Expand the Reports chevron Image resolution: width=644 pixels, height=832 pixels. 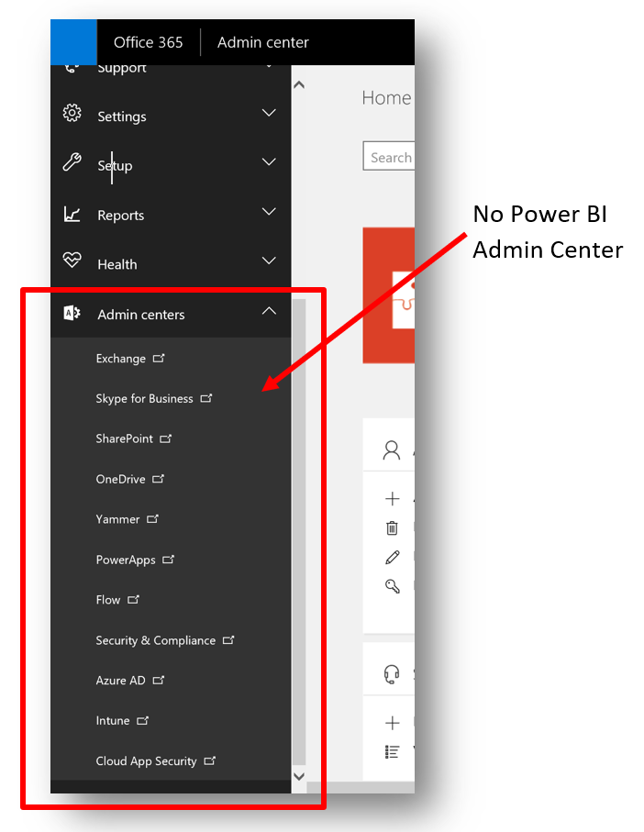(269, 211)
